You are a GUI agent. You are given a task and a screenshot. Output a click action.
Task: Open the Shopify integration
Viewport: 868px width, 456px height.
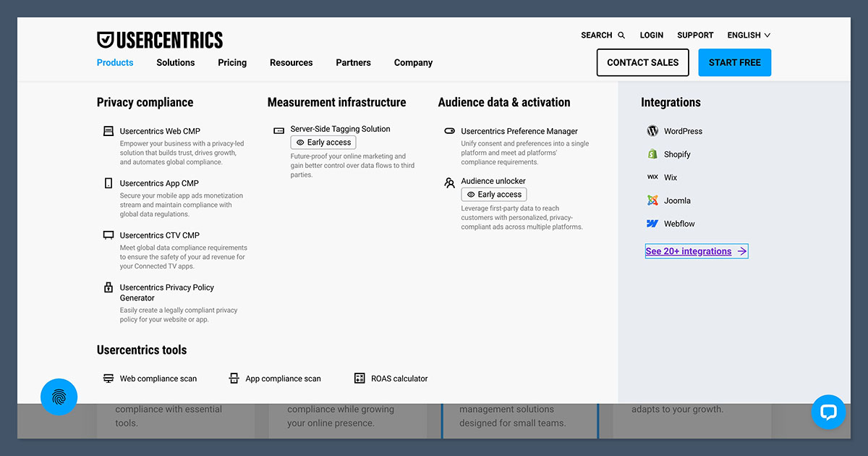point(677,154)
